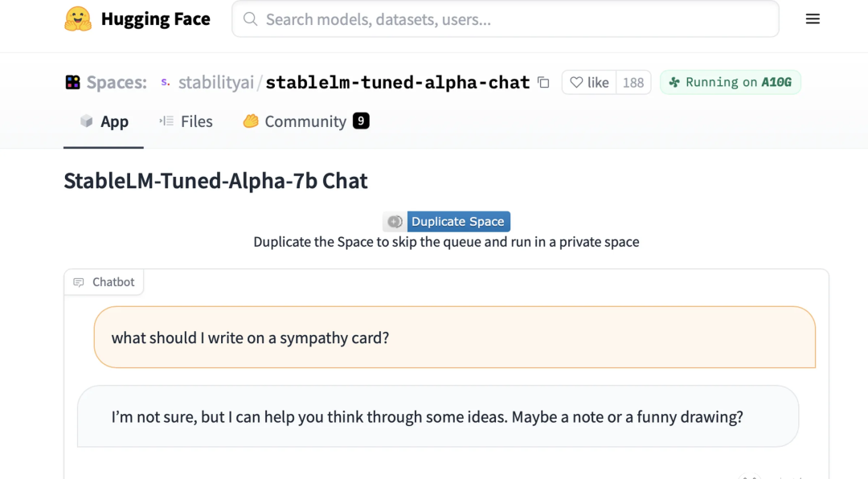
Task: Switch to the Files tab
Action: point(186,121)
